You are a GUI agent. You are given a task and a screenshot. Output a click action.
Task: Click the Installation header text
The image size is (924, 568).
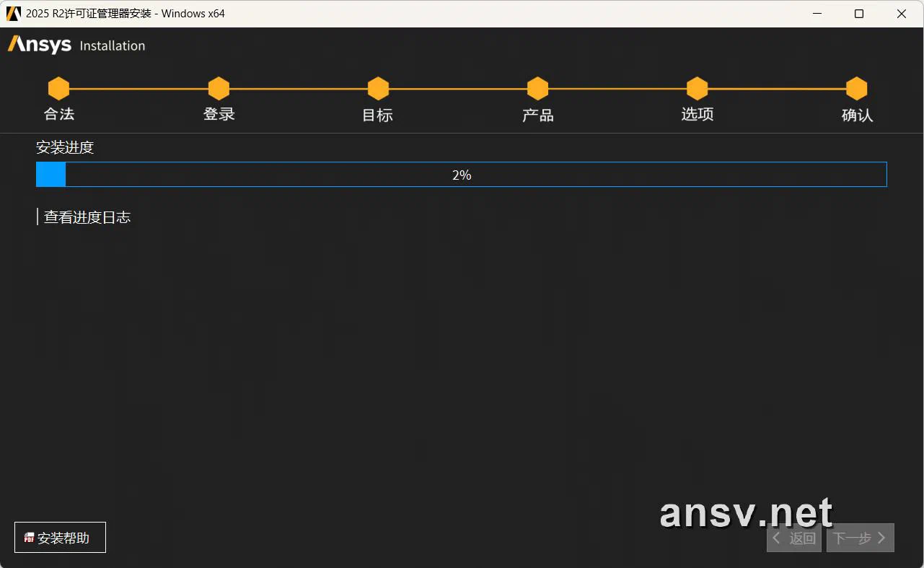tap(113, 45)
